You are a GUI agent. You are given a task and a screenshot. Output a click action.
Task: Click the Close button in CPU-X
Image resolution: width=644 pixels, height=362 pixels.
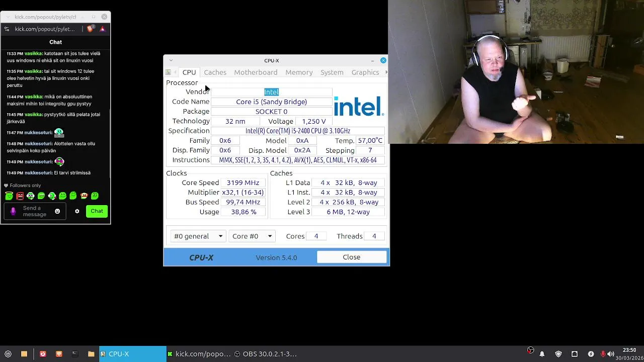(352, 257)
